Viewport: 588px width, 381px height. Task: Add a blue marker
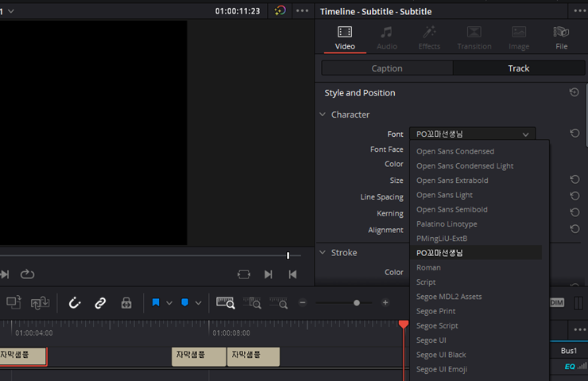185,302
